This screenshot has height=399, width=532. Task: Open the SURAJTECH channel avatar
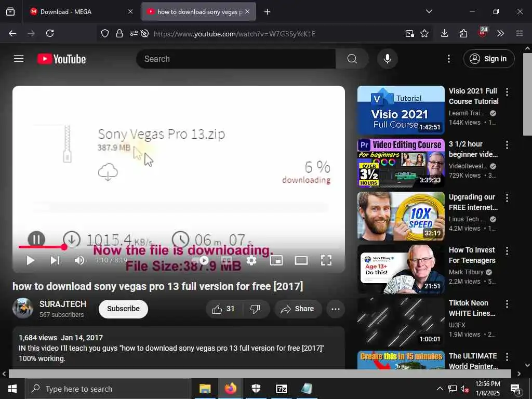pyautogui.click(x=23, y=308)
